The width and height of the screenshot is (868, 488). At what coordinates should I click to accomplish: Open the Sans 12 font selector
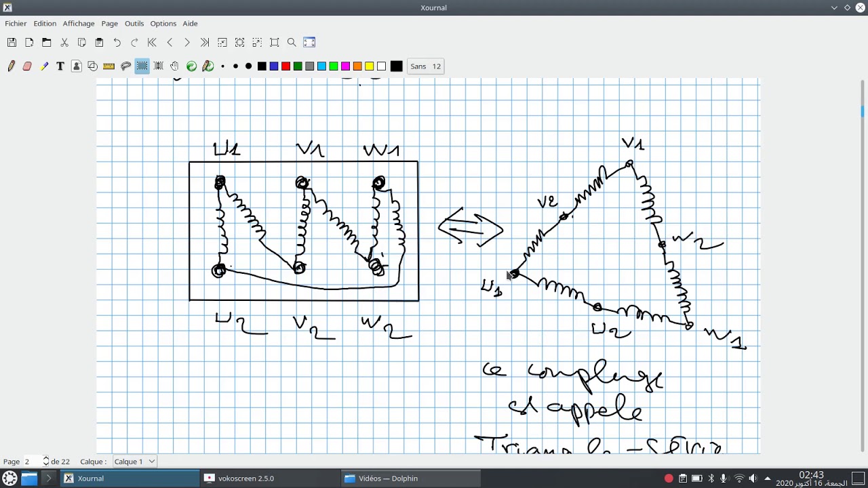coord(426,66)
